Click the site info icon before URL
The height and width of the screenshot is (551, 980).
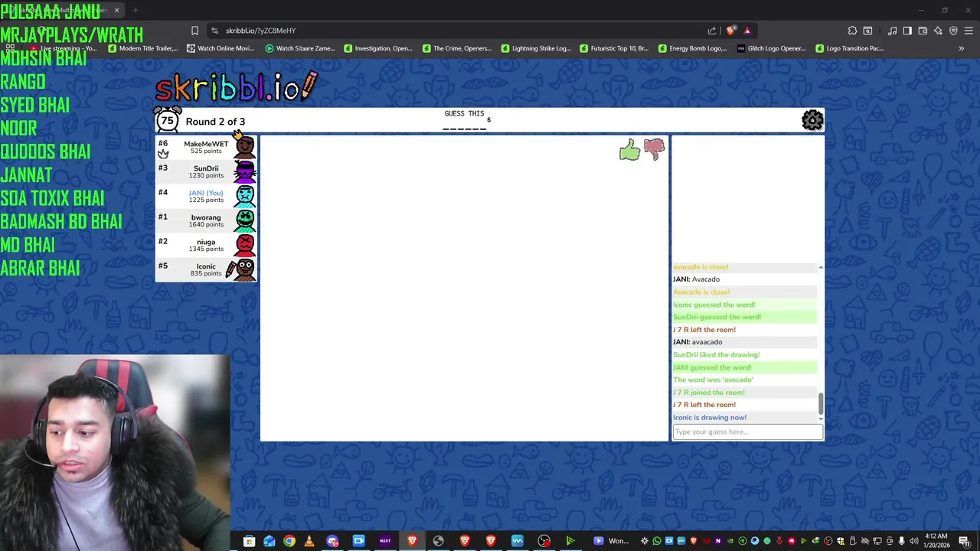(214, 31)
